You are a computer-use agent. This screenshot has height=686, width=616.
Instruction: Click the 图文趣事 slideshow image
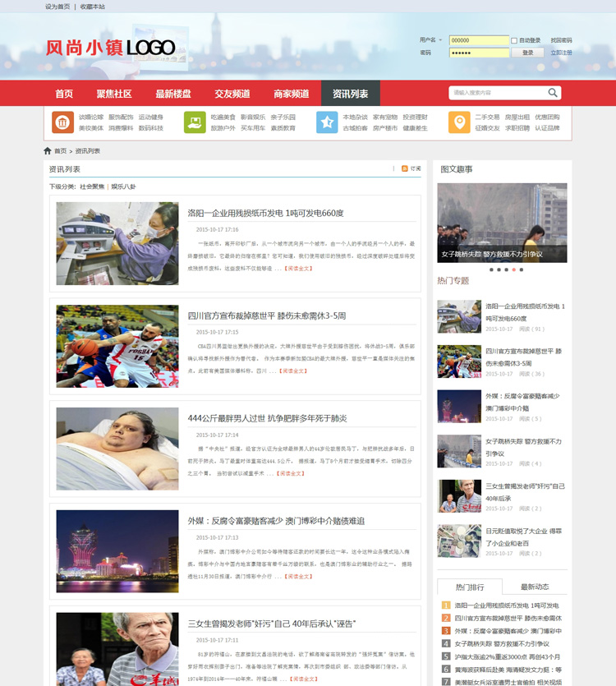point(502,223)
